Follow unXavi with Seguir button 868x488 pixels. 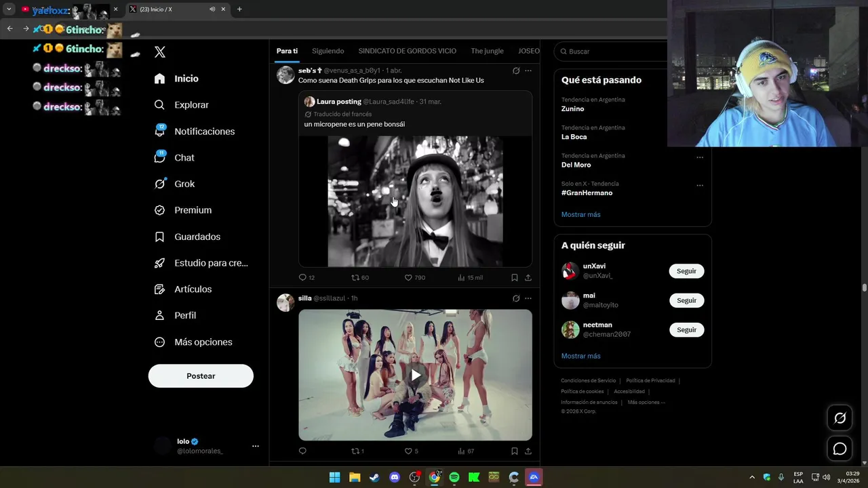pyautogui.click(x=686, y=271)
